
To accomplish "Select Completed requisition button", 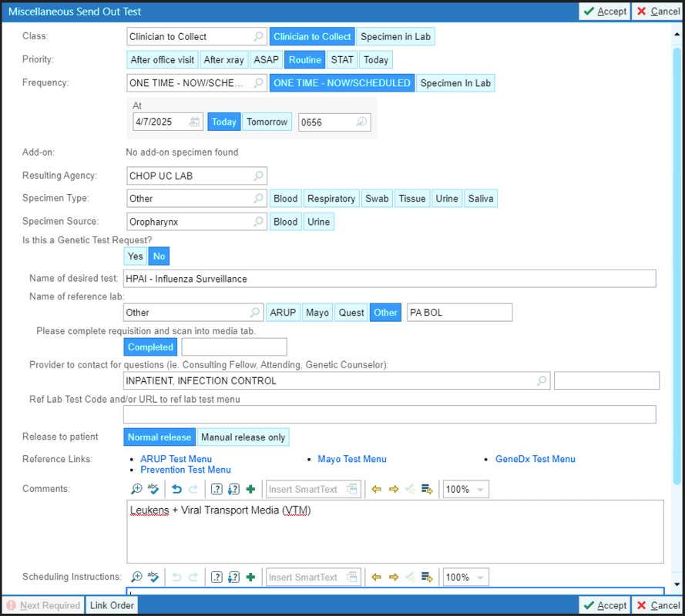I will [x=150, y=346].
